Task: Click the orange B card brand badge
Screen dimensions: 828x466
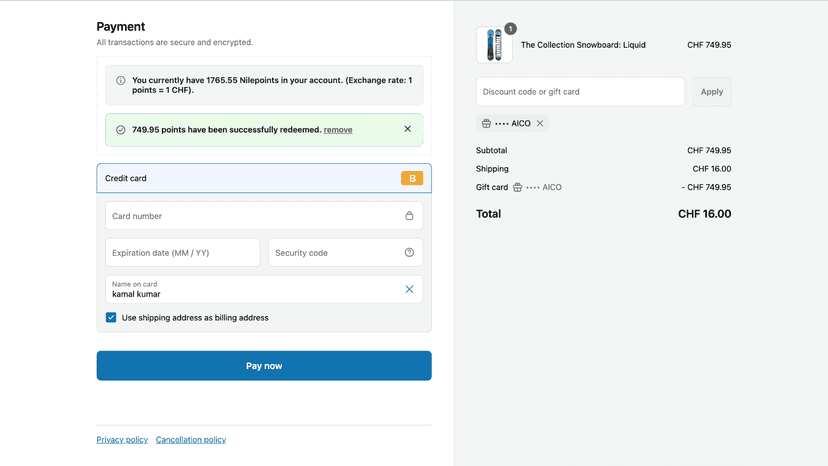Action: [412, 179]
